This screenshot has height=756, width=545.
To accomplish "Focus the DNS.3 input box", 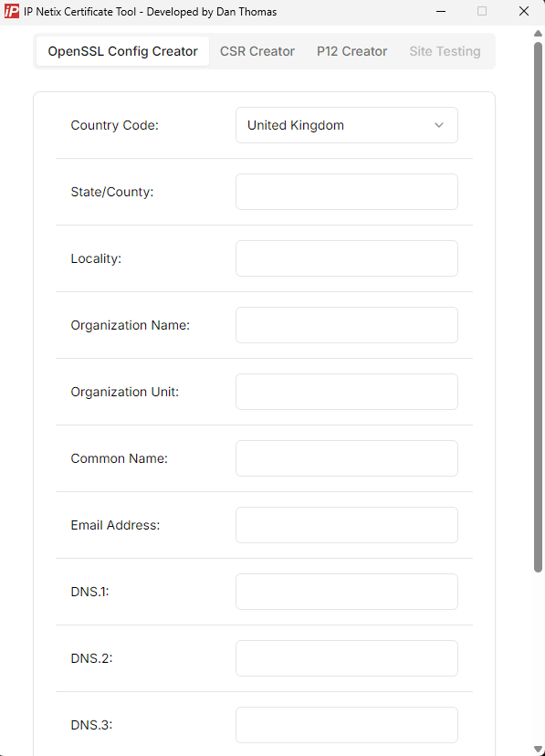I will 347,725.
